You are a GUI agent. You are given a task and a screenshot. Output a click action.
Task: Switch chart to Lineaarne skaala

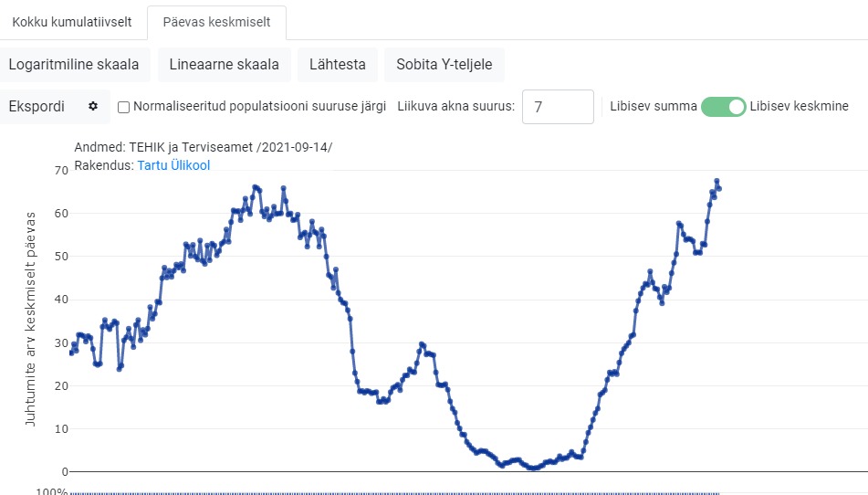[x=225, y=64]
